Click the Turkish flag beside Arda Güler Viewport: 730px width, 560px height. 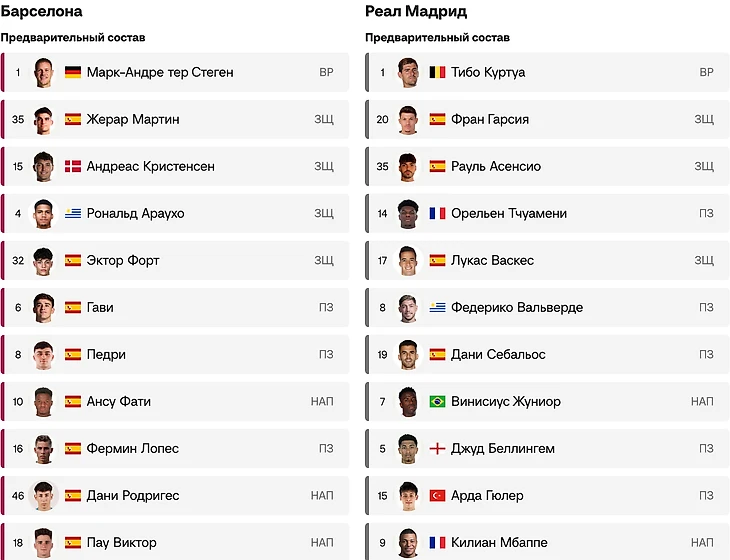click(x=437, y=495)
